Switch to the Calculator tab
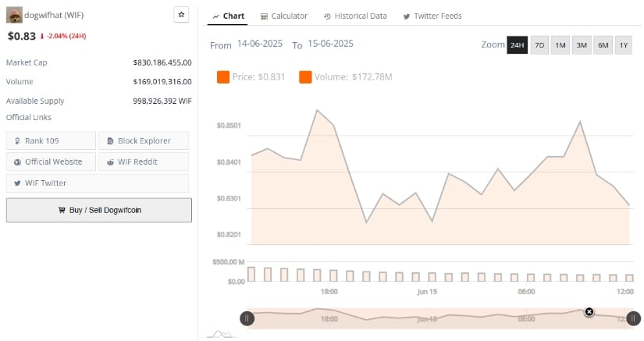 pos(284,16)
